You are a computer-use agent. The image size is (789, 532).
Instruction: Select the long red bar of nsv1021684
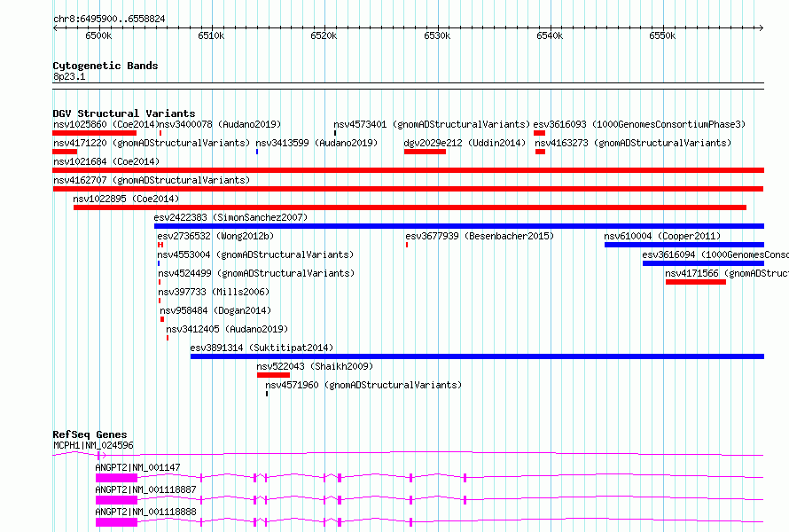(x=408, y=170)
